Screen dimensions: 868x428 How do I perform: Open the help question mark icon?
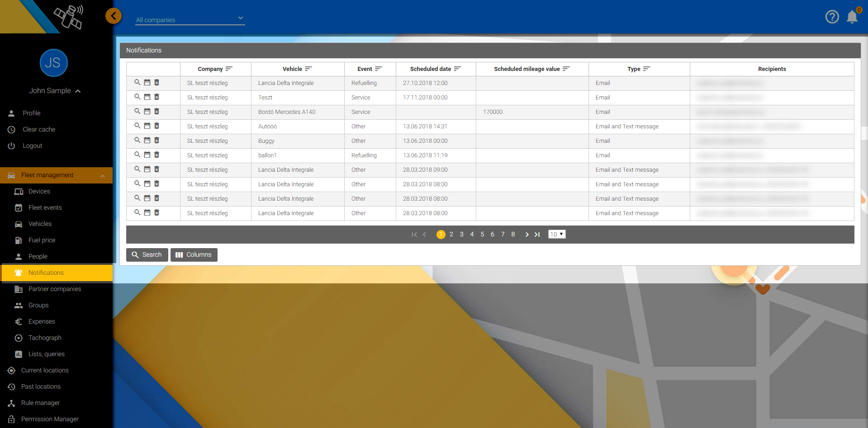coord(832,17)
